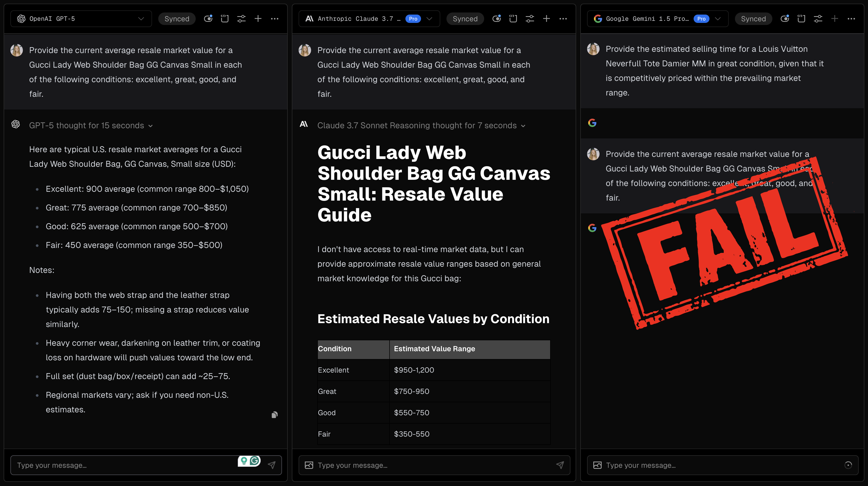The image size is (868, 486).
Task: Click the image attach icon in Claude input
Action: click(x=309, y=465)
